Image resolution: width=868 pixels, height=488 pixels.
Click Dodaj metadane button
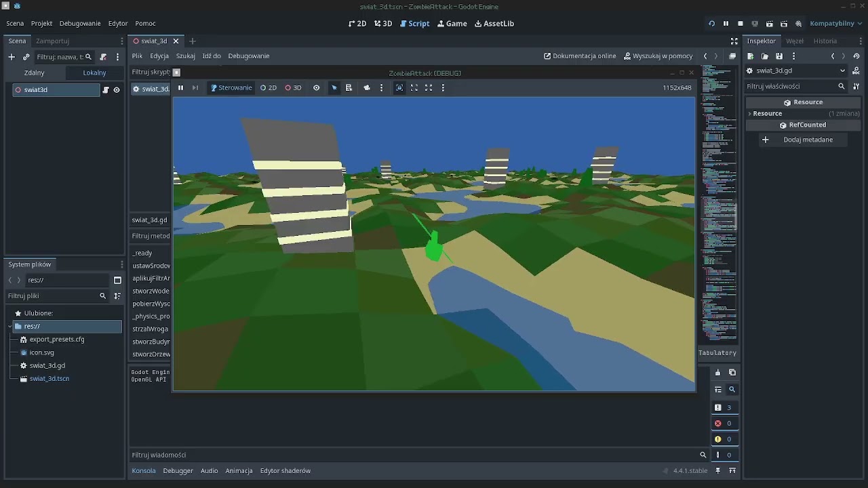(803, 140)
